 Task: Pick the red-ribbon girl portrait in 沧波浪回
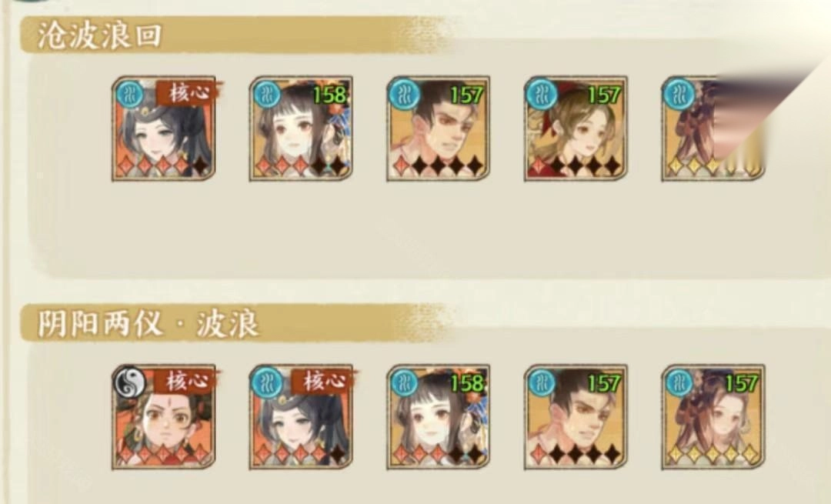[x=576, y=129]
